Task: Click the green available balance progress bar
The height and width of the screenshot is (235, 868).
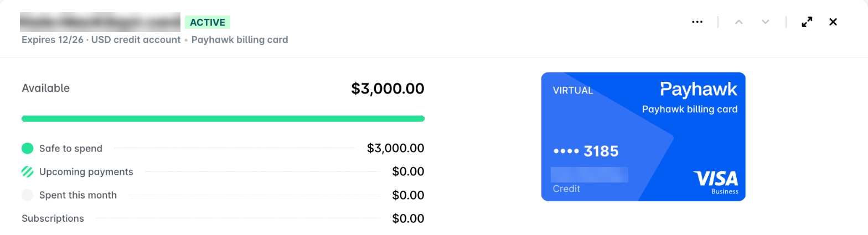Action: (x=223, y=118)
